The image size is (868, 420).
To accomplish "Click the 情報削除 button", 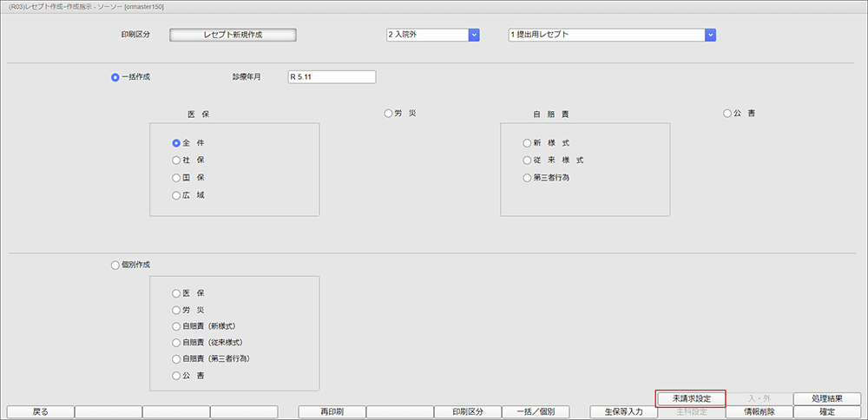I will [759, 412].
